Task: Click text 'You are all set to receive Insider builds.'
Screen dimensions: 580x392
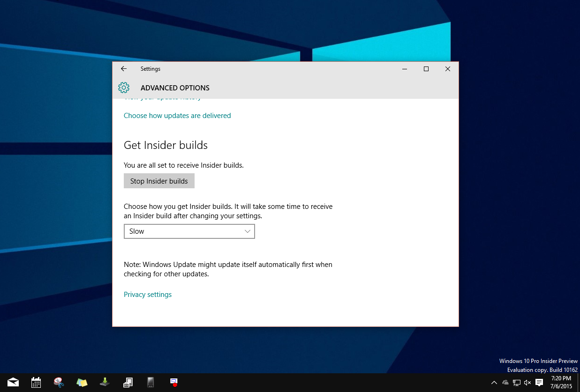Action: 184,165
